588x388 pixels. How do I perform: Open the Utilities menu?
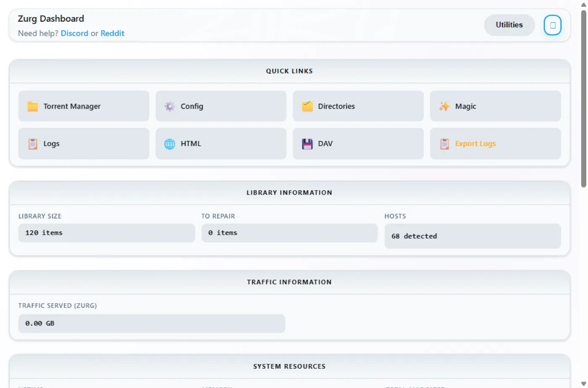509,25
